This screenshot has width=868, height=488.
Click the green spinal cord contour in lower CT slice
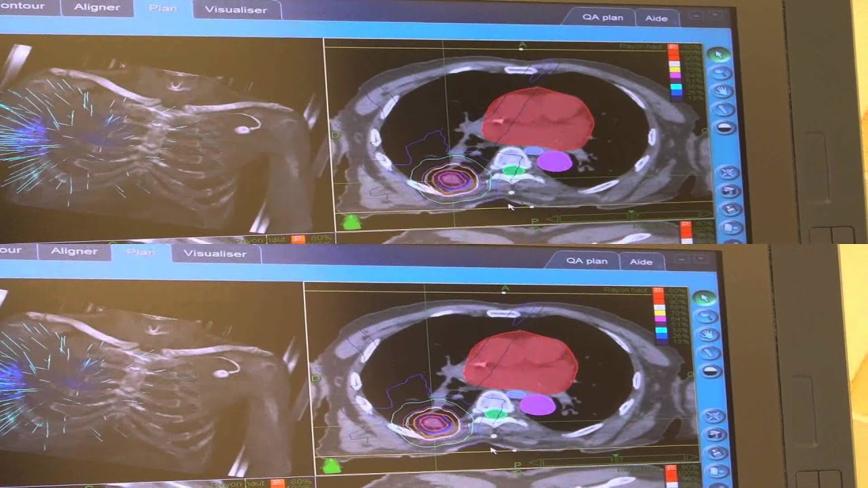click(x=495, y=414)
